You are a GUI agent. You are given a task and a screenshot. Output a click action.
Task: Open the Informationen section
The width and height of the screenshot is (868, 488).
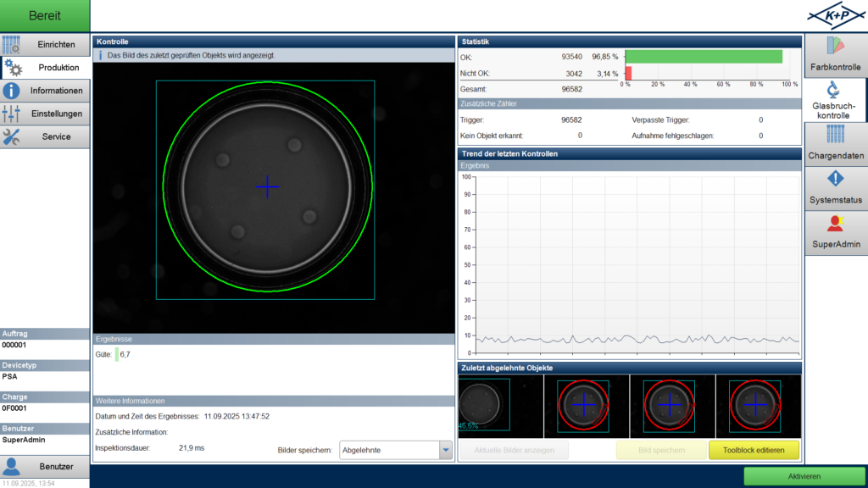coord(45,91)
